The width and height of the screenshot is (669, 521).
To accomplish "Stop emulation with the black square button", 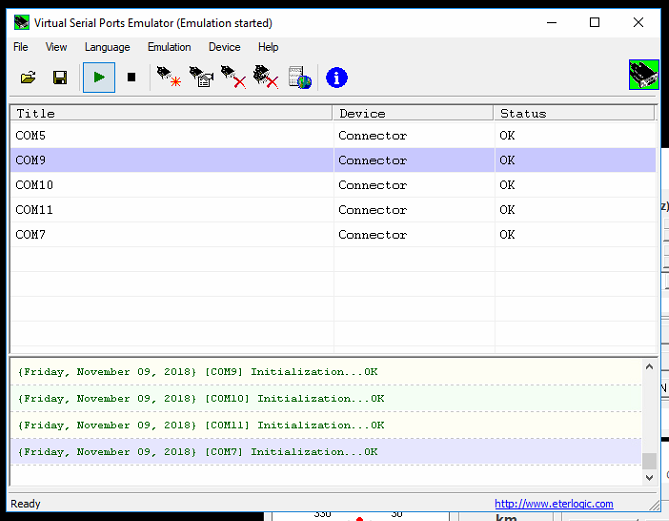I will [x=131, y=77].
